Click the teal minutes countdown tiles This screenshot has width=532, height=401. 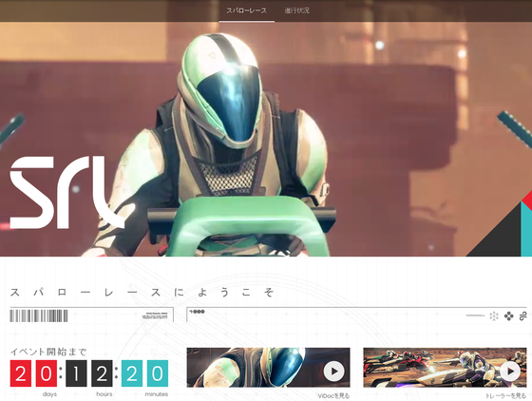point(144,373)
